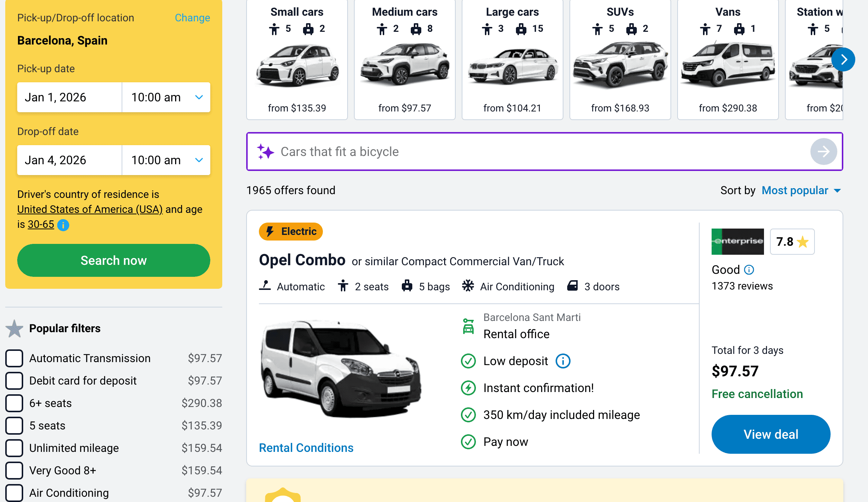Click the info icon beside Low deposit
This screenshot has width=868, height=502.
(x=563, y=361)
